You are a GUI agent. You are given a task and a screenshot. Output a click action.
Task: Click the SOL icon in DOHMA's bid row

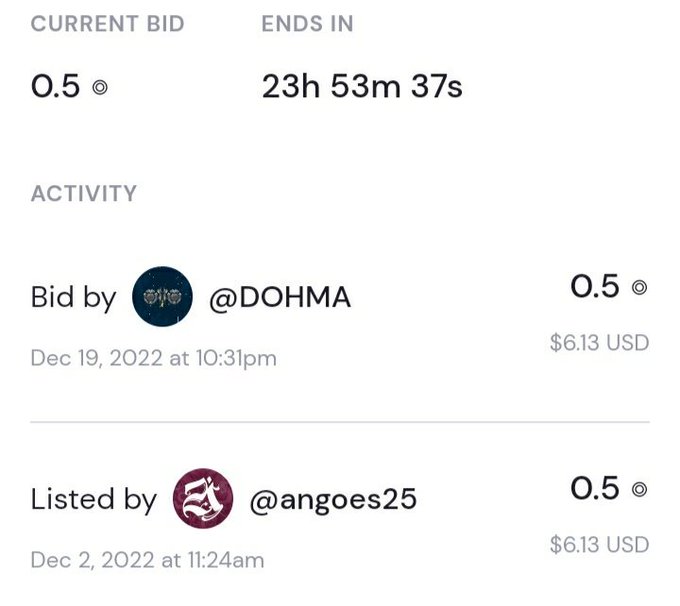[x=639, y=288]
